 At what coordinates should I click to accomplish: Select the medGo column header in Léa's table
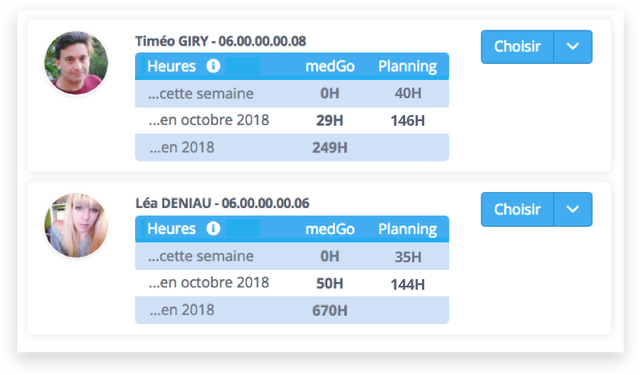(330, 229)
